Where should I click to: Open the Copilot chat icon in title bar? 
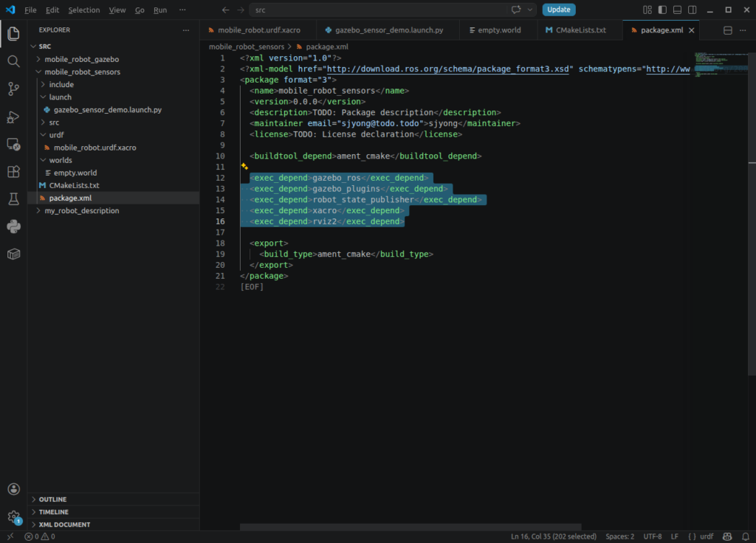pyautogui.click(x=516, y=10)
